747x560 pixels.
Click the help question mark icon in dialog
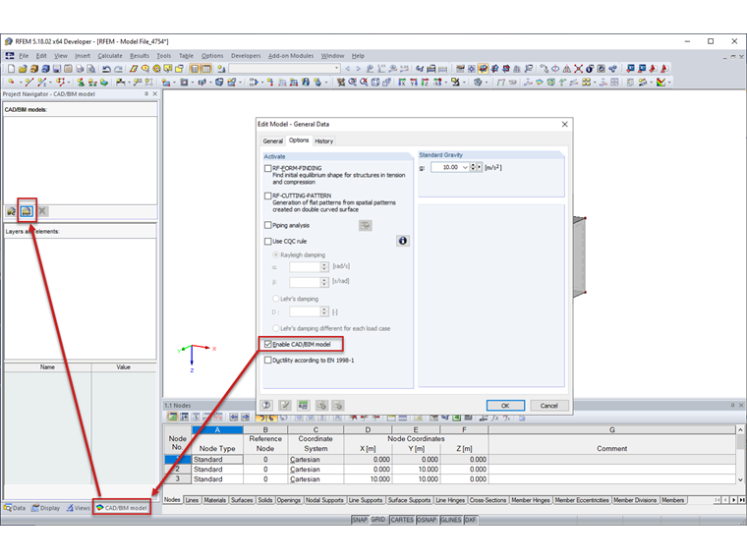pyautogui.click(x=266, y=405)
